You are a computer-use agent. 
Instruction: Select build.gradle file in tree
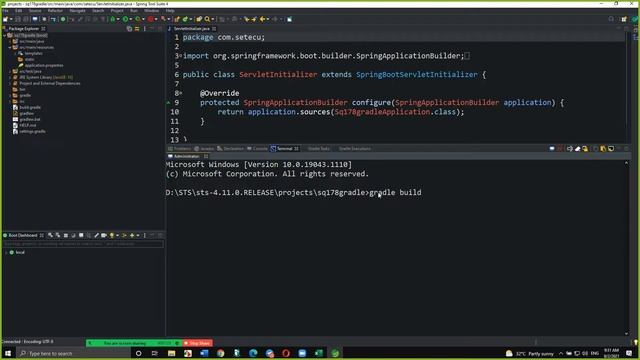click(x=30, y=107)
